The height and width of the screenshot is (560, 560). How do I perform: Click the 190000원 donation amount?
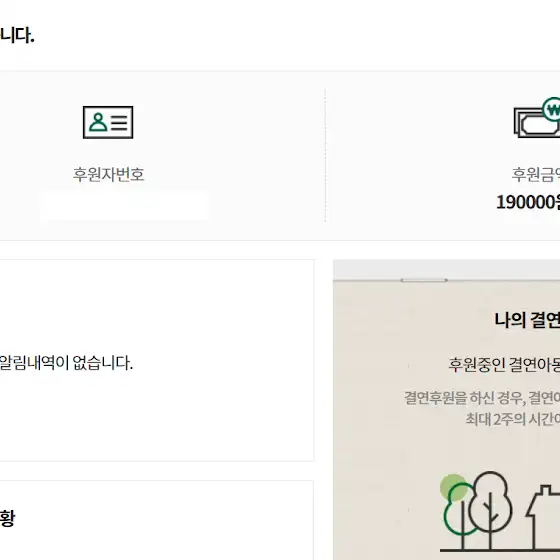pos(528,202)
